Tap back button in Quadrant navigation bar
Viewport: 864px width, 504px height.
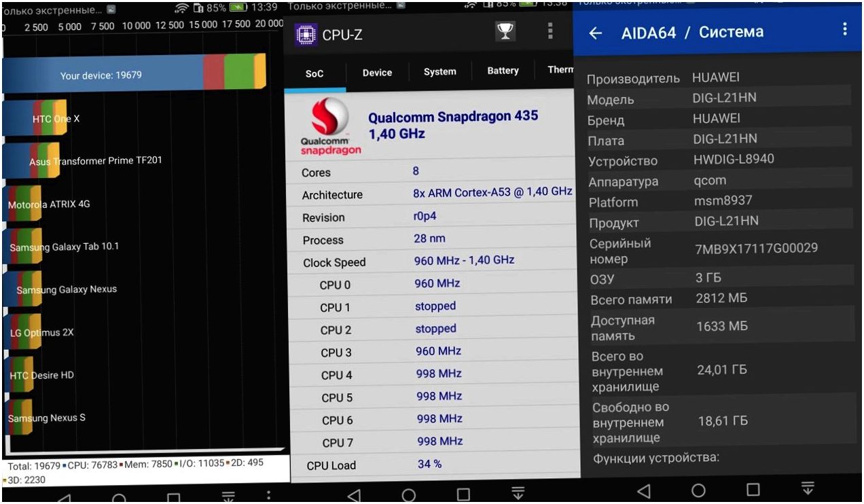coord(63,499)
